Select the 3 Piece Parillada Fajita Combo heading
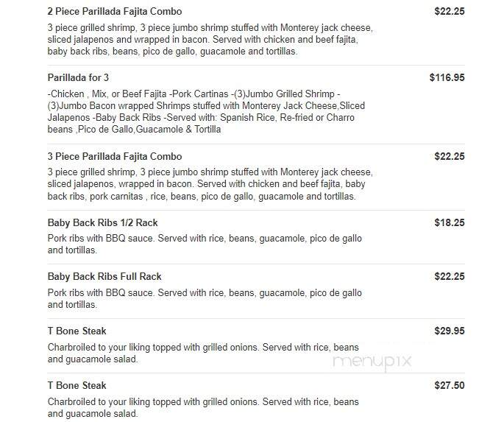This screenshot has height=422, width=504. coord(115,157)
